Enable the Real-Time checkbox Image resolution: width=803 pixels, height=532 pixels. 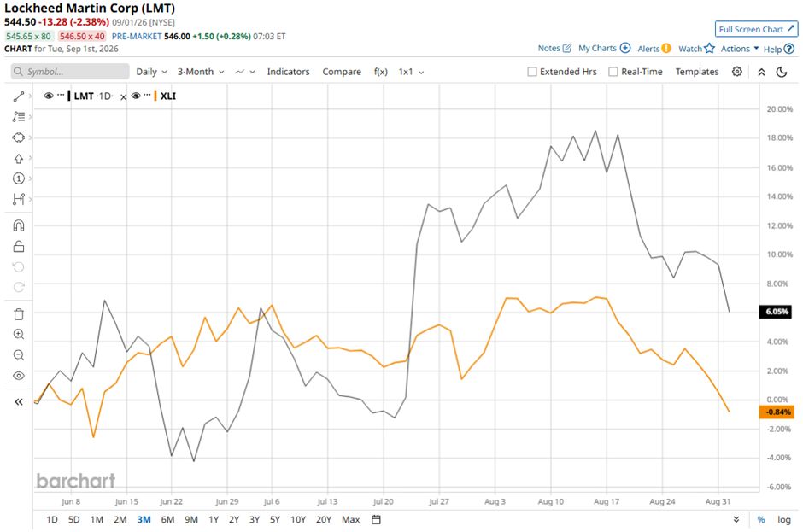(x=613, y=72)
